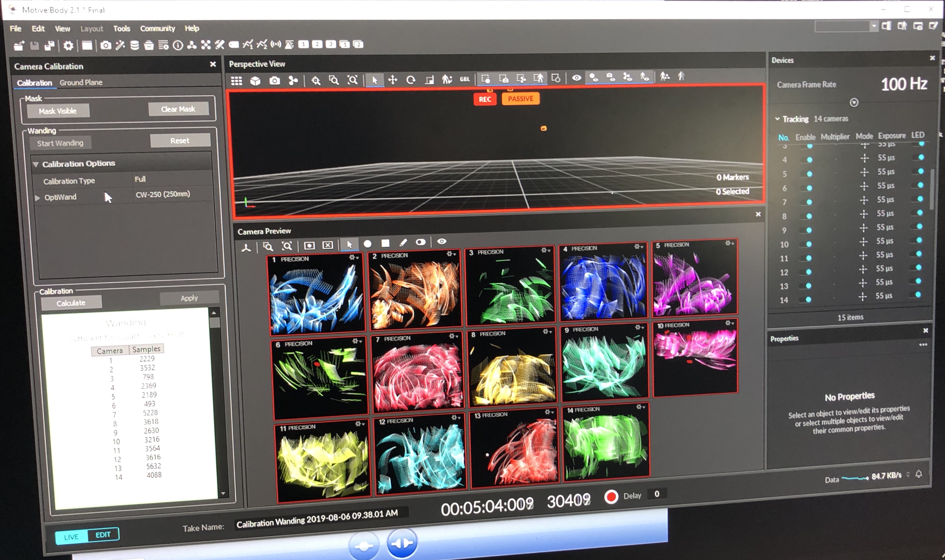
Task: Switch to layout preset 3
Action: [331, 44]
